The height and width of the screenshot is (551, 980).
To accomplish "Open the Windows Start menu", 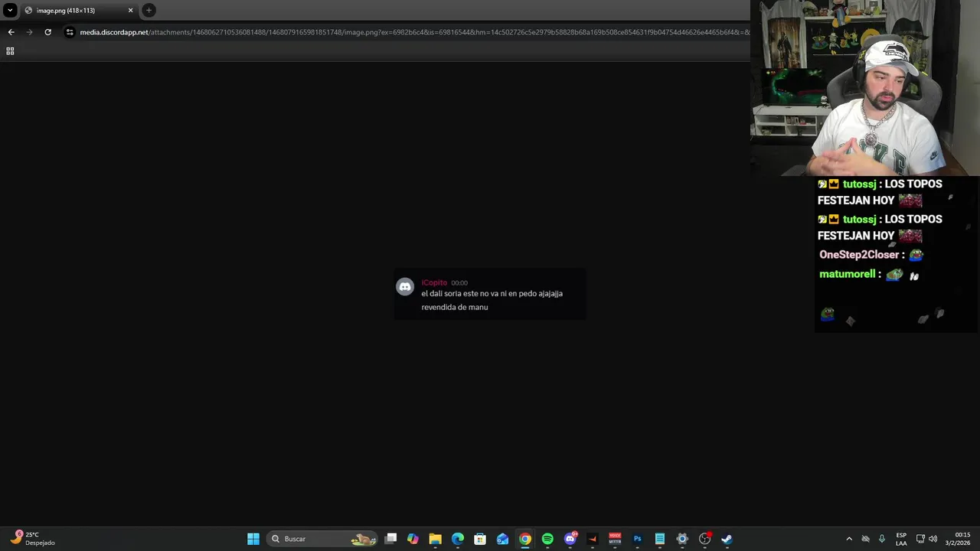I will coord(253,539).
